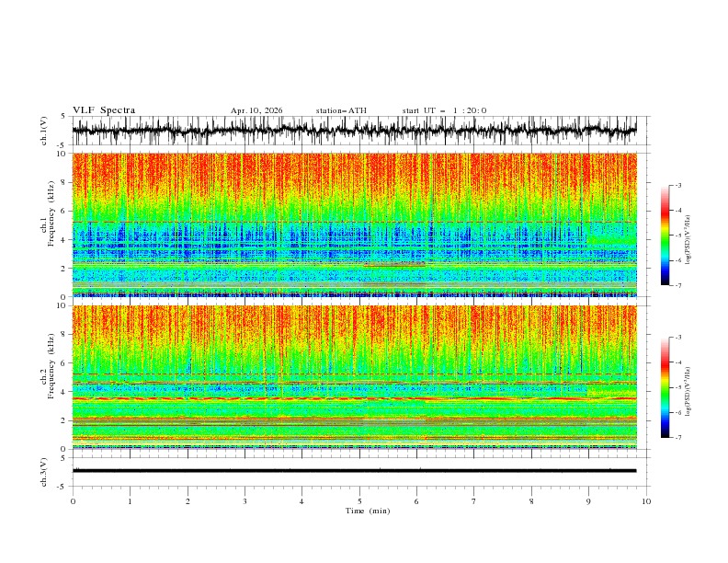Click the ch.1 'Frequency (kHz)' axis label
This screenshot has height=563, width=728.
point(51,213)
